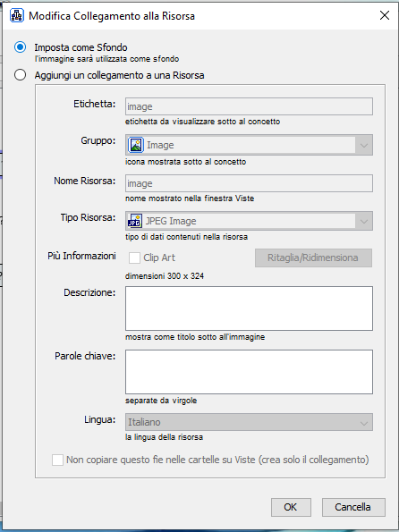The height and width of the screenshot is (532, 399).
Task: Tick the Clip Art checkbox
Action: click(x=134, y=258)
